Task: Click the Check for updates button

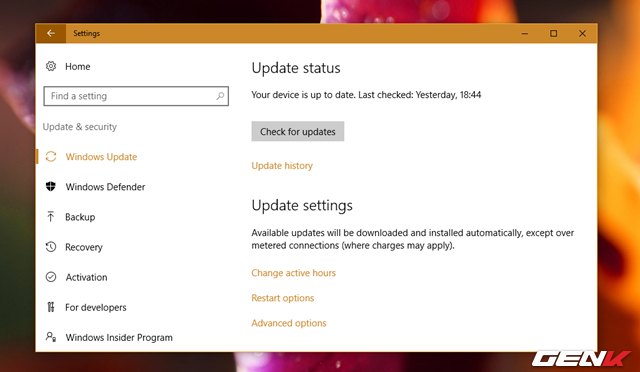Action: (298, 131)
